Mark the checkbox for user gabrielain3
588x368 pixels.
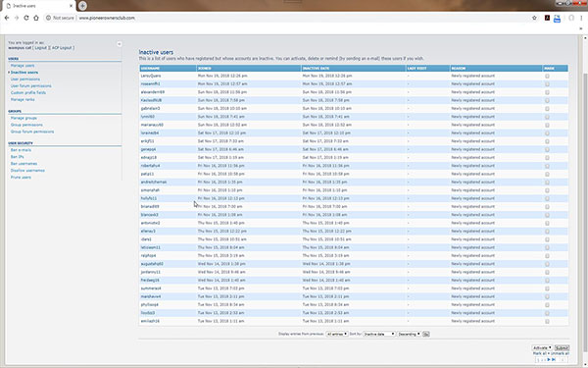click(547, 109)
